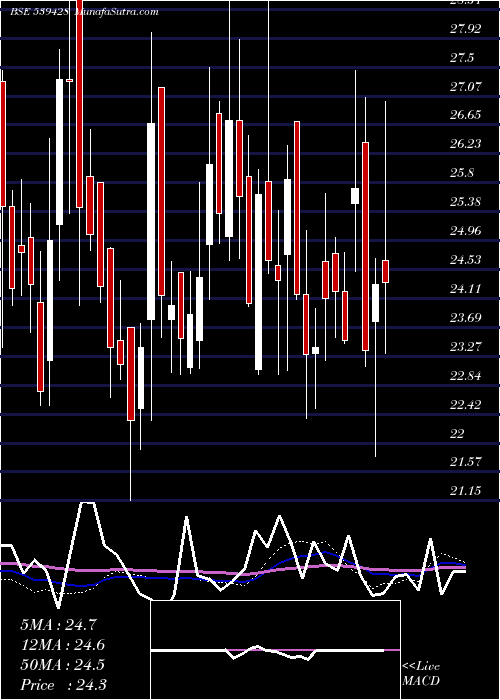Screen dimensions: 500x700
Task: Click the 24.53 price axis label
Action: click(x=466, y=260)
